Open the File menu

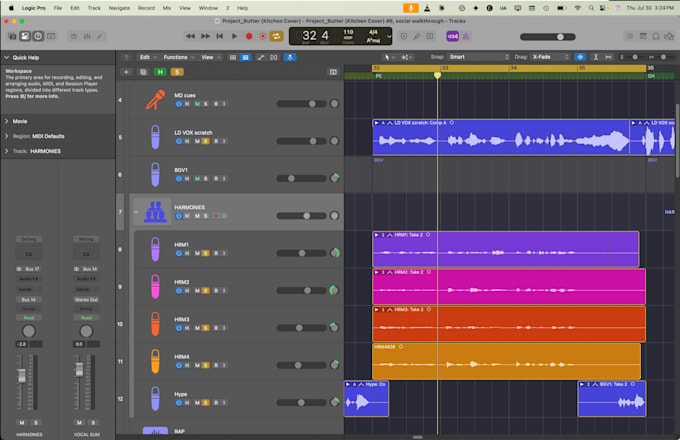coord(58,8)
